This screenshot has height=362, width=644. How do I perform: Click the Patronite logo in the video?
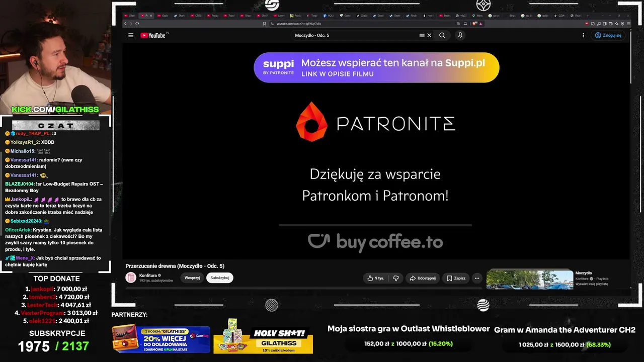tap(375, 122)
